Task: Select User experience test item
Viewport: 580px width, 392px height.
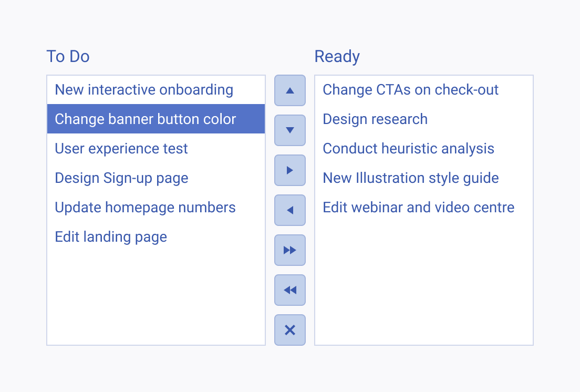Action: click(x=156, y=148)
